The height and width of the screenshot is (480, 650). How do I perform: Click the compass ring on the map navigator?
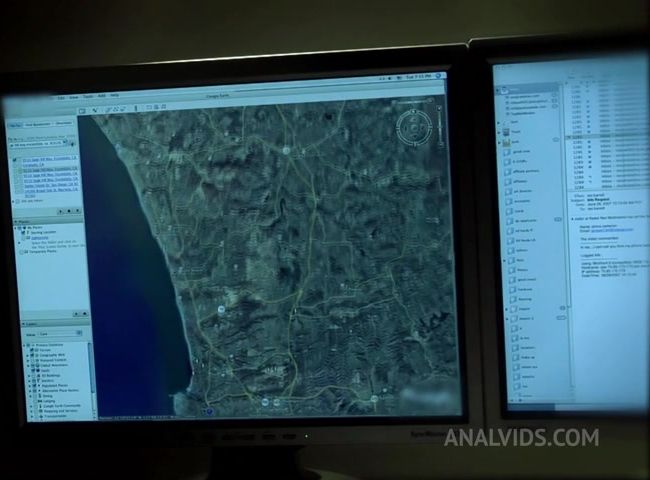413,128
